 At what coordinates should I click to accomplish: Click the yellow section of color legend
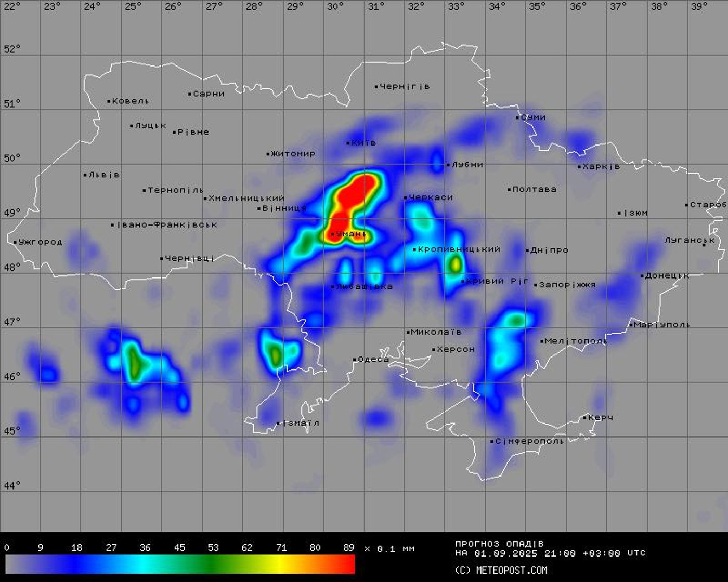tap(281, 564)
